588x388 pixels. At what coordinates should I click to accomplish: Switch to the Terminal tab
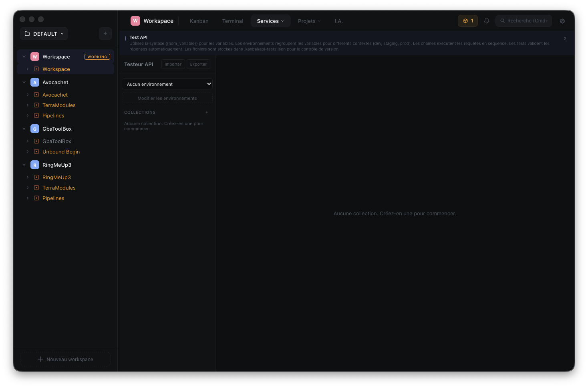pos(232,20)
